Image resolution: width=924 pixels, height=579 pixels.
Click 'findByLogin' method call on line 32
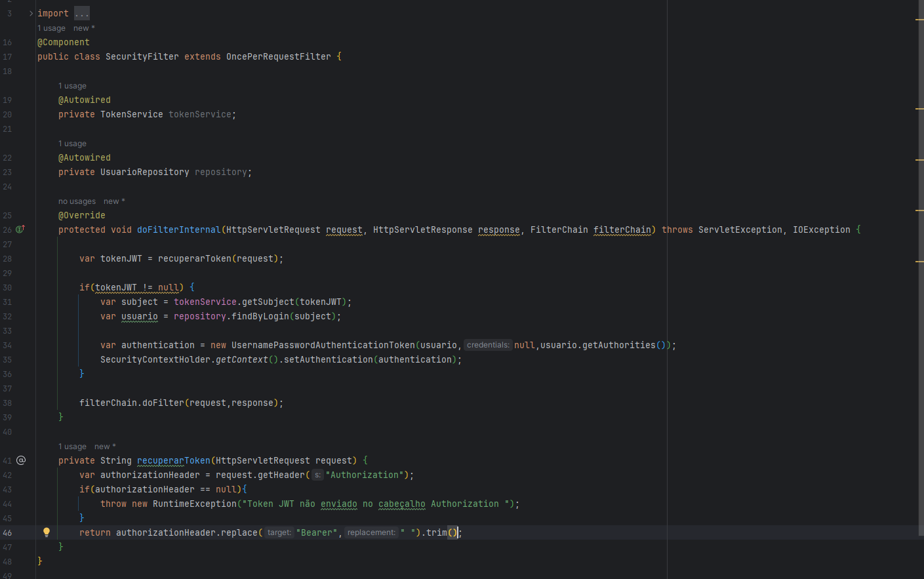coord(260,316)
